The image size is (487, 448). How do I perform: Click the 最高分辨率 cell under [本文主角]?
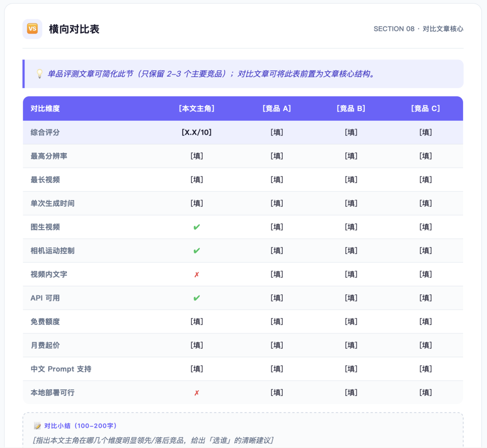pyautogui.click(x=197, y=156)
